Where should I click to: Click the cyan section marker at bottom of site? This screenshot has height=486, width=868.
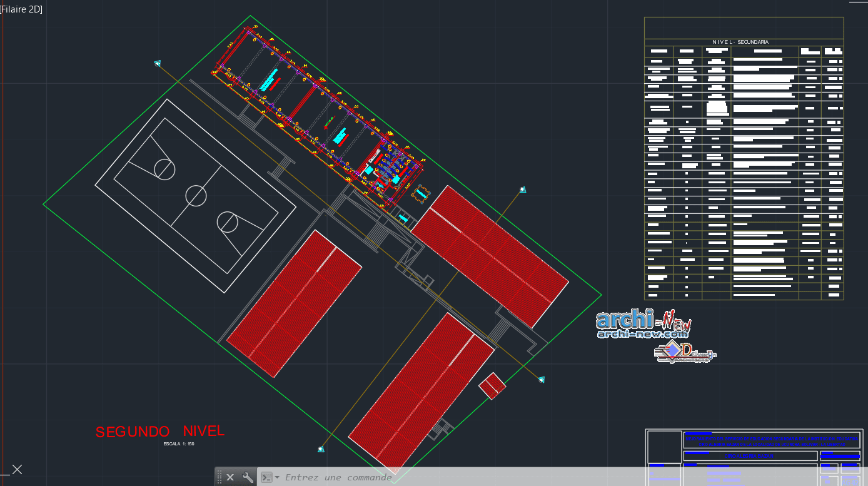click(x=321, y=449)
